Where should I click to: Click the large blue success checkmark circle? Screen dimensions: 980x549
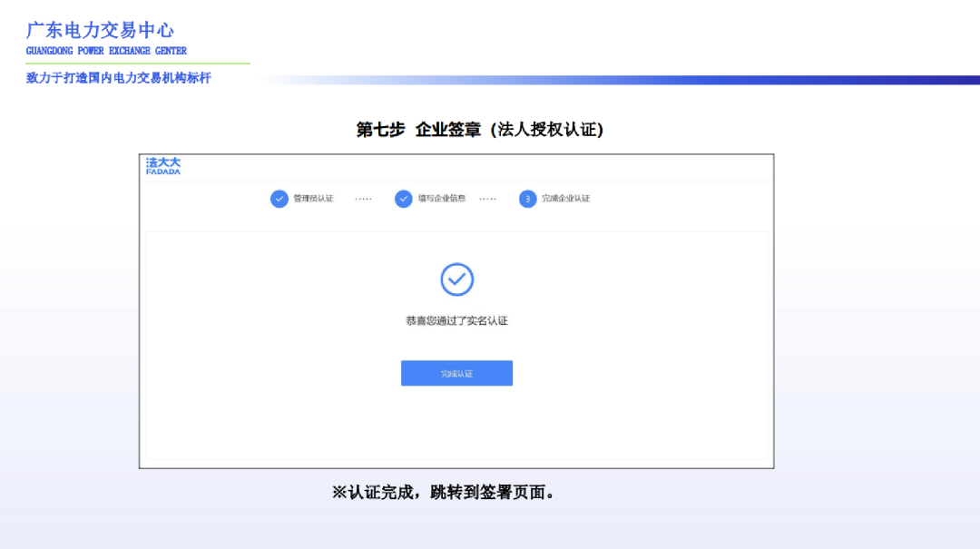coord(456,280)
